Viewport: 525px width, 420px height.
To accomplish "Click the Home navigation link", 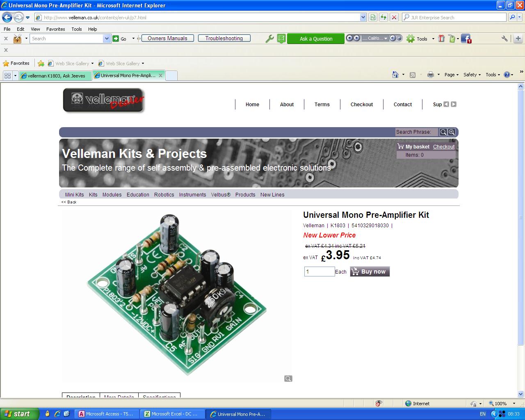I will 252,105.
